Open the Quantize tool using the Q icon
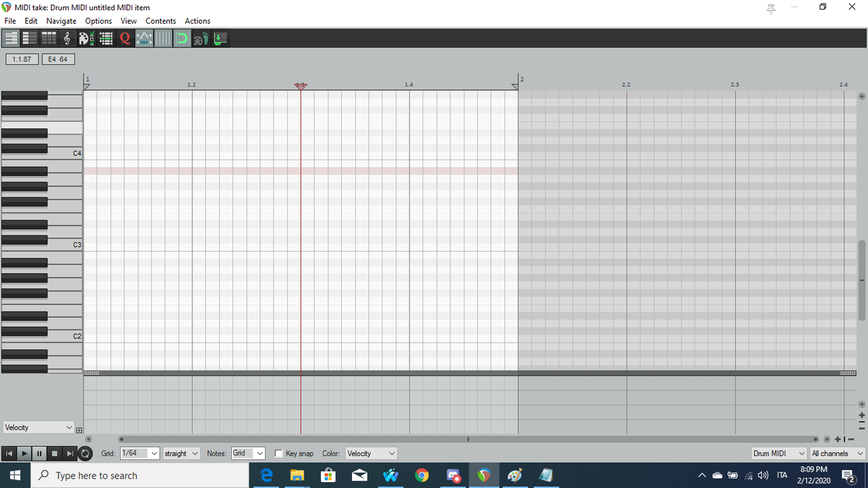Screen dimensions: 868x488 [125, 38]
